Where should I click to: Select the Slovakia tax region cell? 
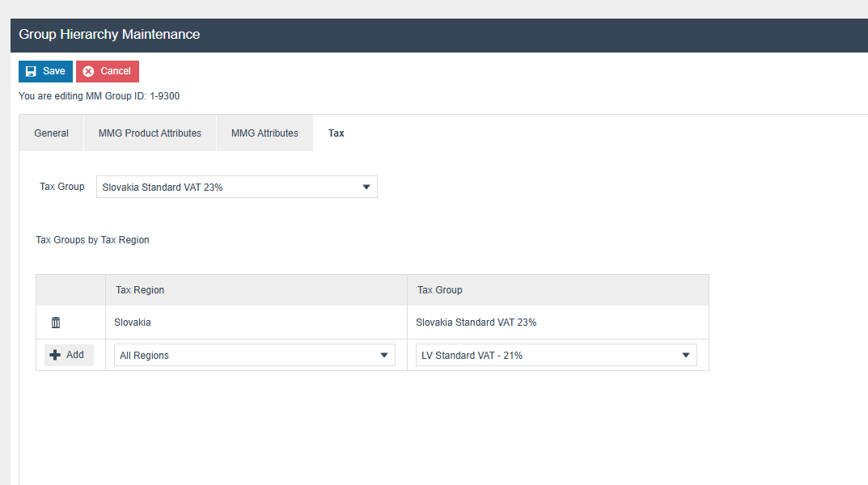coord(133,323)
